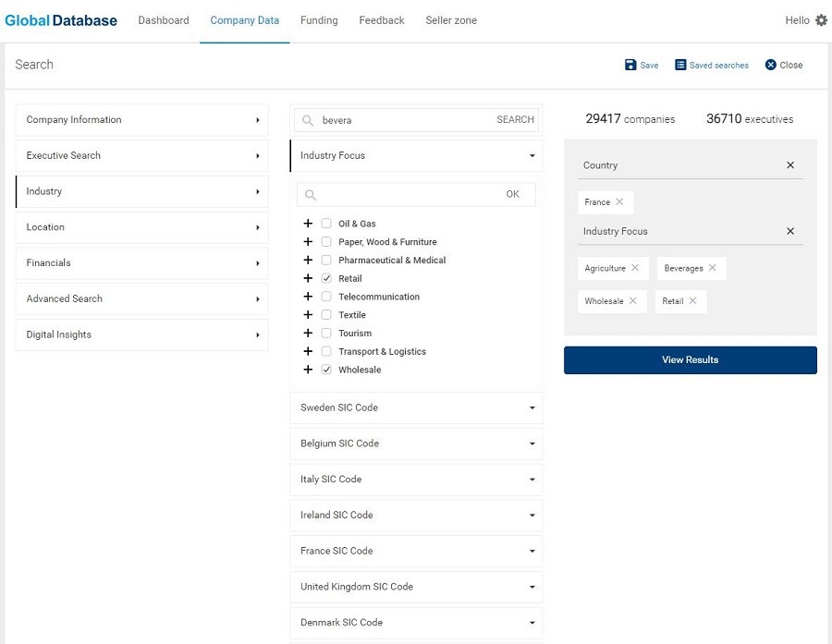The width and height of the screenshot is (832, 644).
Task: Click the Close circle X icon
Action: 770,65
